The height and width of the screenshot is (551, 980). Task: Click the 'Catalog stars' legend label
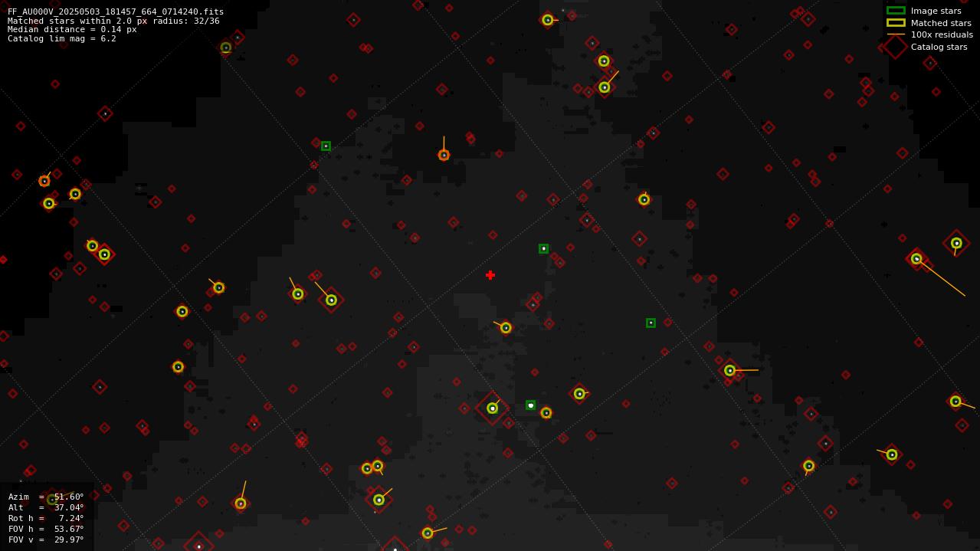pos(939,47)
